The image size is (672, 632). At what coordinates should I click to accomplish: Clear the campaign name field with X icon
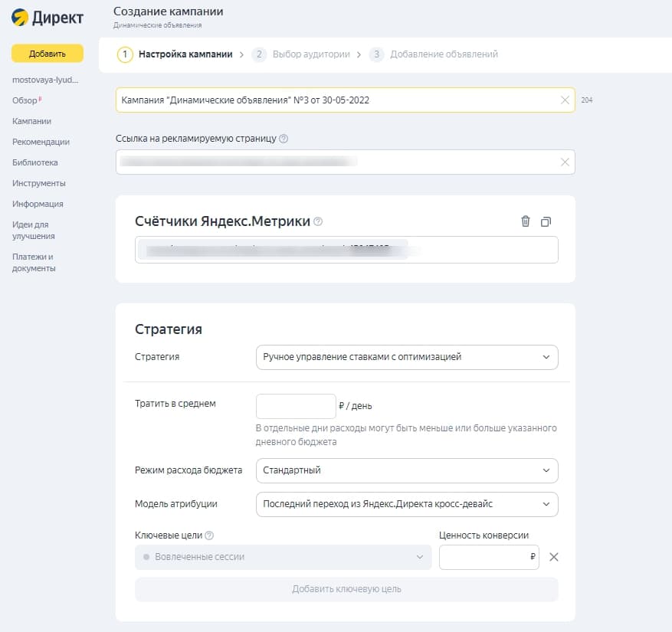pos(565,100)
